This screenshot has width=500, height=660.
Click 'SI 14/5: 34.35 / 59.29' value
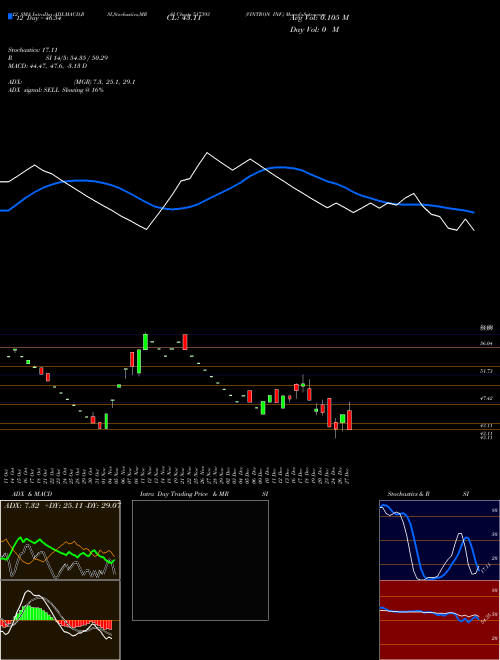coord(77,58)
